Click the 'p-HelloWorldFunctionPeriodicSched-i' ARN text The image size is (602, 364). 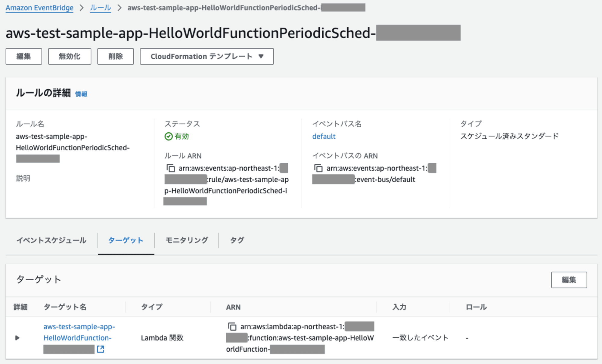click(226, 191)
